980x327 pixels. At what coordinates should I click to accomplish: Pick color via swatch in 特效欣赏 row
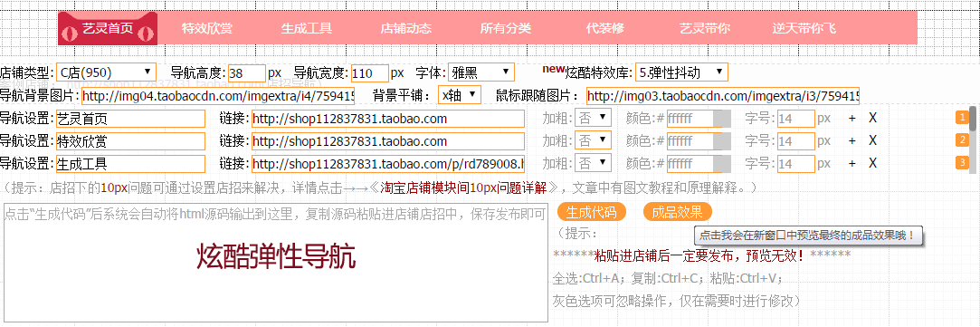point(722,141)
